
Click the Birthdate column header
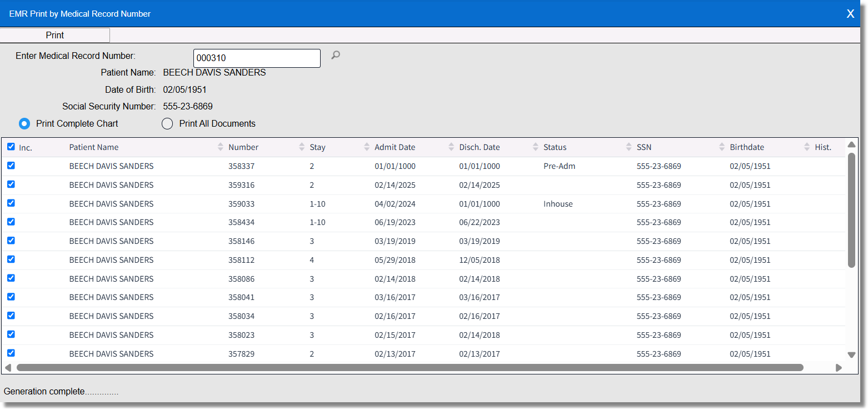(x=747, y=147)
